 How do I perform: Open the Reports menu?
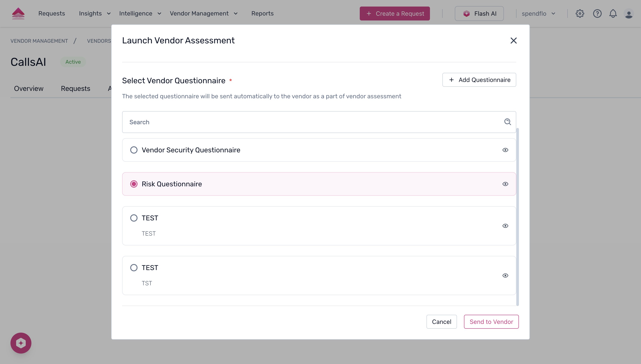point(263,14)
